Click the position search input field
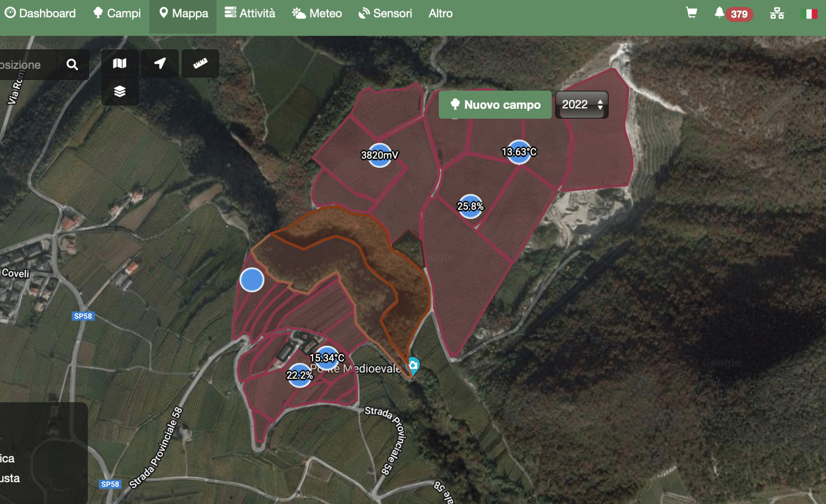 click(x=27, y=65)
